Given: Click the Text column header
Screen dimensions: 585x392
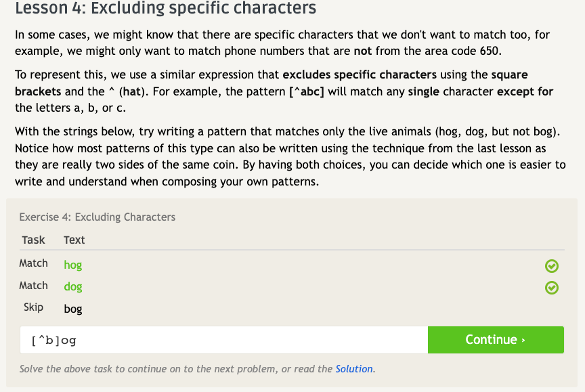Looking at the screenshot, I should point(74,240).
